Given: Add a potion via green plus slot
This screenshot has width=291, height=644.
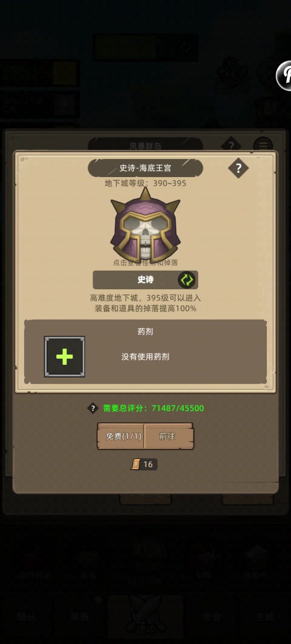Looking at the screenshot, I should pos(64,357).
